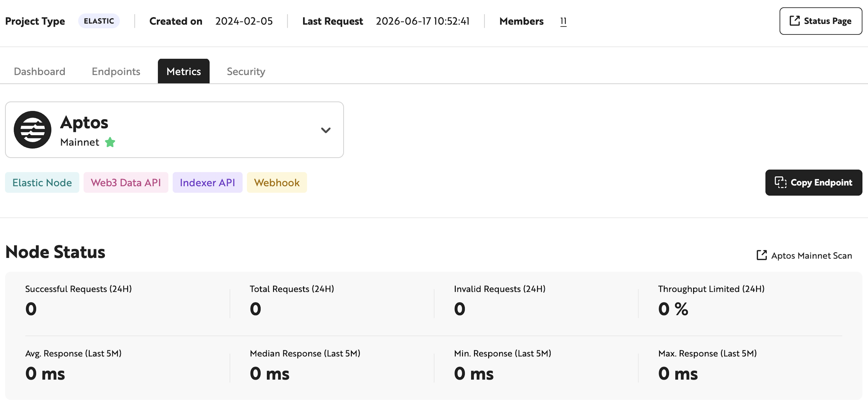Screen dimensions: 868x406
Task: Click the Invalid Requests (24H) label
Action: click(499, 289)
